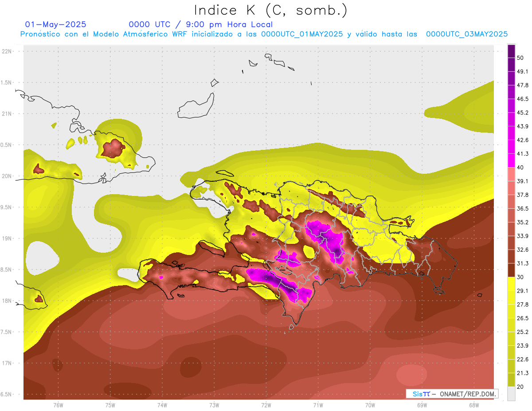
Task: Click the "19N" latitude label
Action: tap(7, 239)
